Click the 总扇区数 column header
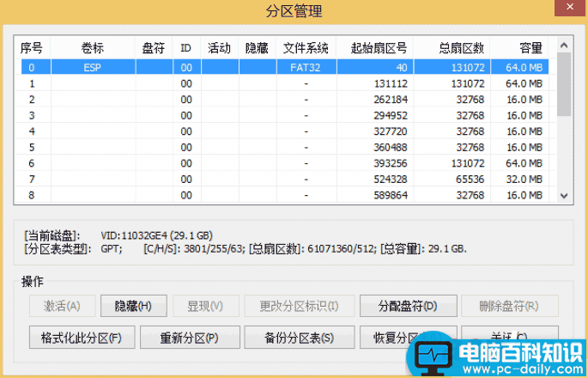Viewport: 588px width, 378px height. [452, 47]
